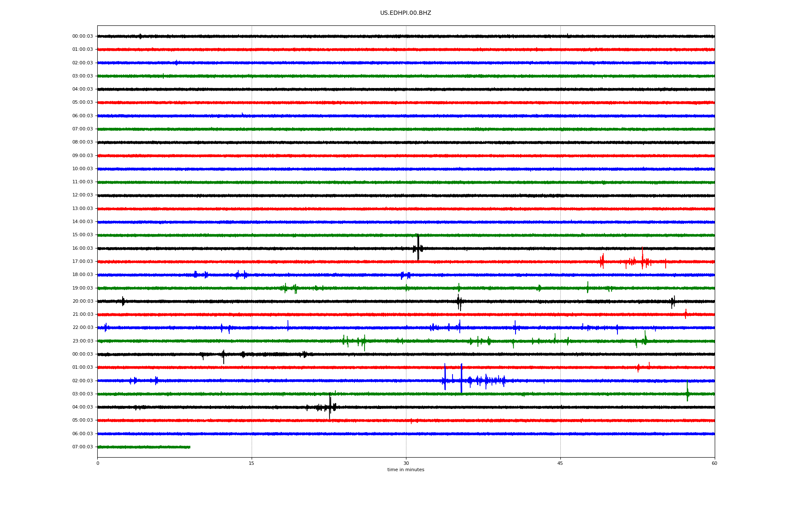812x508 pixels.
Task: Select the 13:00:03 row time label
Action: [82, 209]
